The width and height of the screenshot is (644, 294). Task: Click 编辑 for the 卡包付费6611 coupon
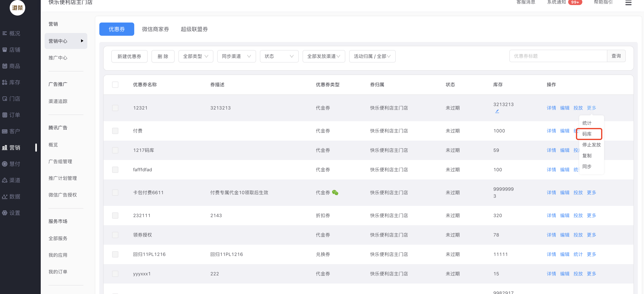tap(564, 192)
